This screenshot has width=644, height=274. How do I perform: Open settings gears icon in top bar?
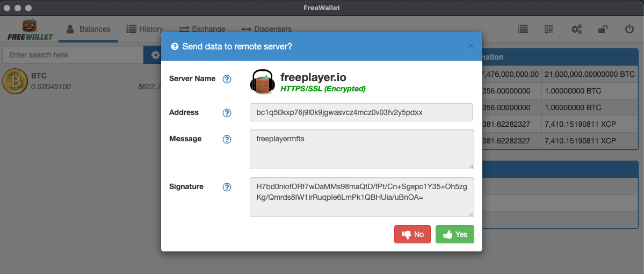click(577, 29)
